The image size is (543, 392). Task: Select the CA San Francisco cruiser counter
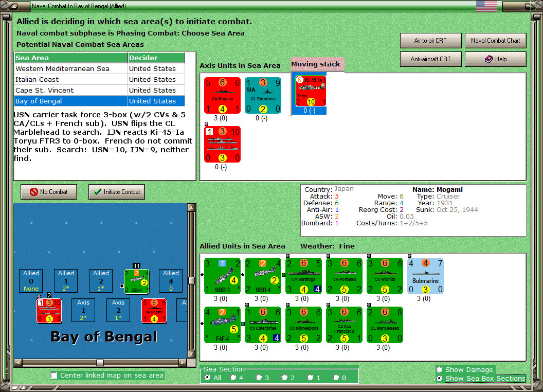344,325
